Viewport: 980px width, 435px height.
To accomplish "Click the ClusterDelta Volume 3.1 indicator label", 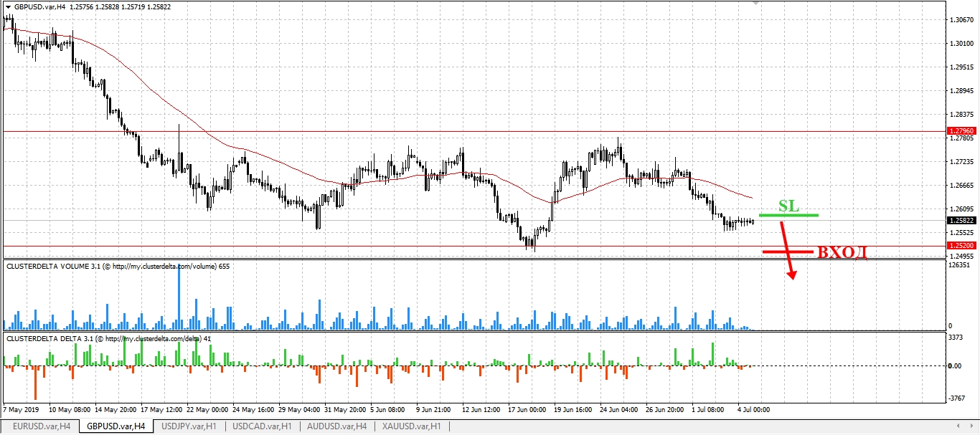I will (x=111, y=266).
